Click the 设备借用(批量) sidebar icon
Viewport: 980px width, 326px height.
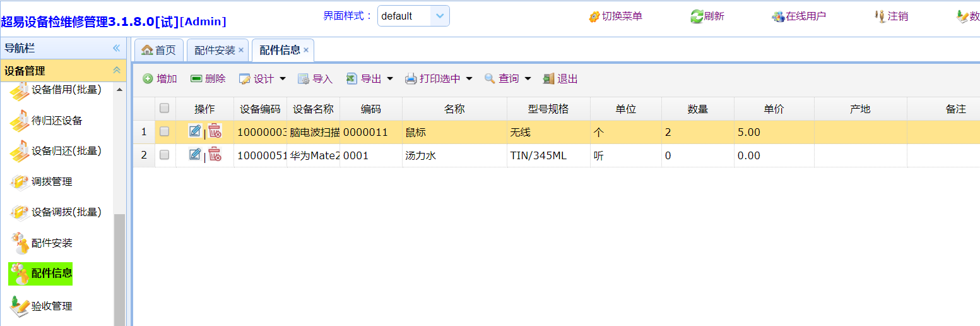(x=20, y=91)
